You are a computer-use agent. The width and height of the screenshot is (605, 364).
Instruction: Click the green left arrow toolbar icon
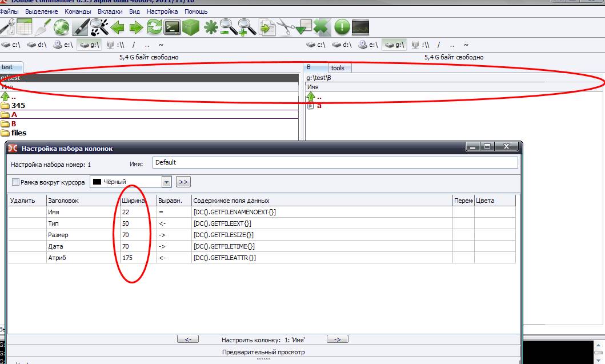pyautogui.click(x=118, y=27)
